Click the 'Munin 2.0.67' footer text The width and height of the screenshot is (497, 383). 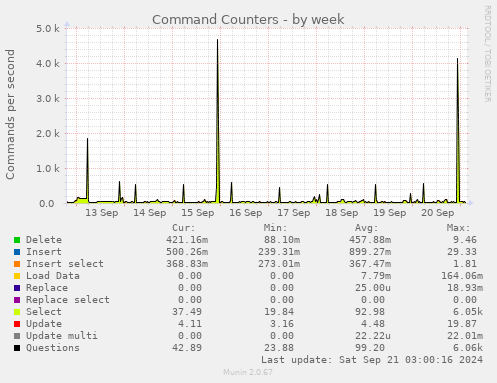click(x=248, y=372)
